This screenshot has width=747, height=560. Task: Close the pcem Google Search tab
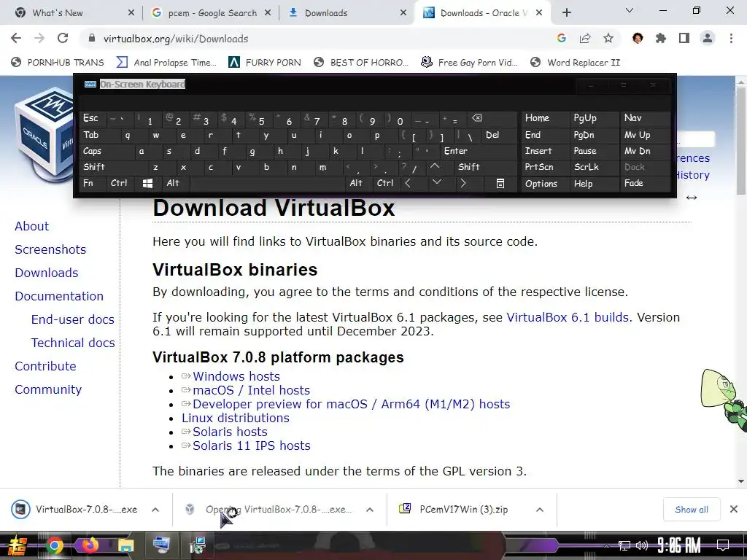pos(268,13)
